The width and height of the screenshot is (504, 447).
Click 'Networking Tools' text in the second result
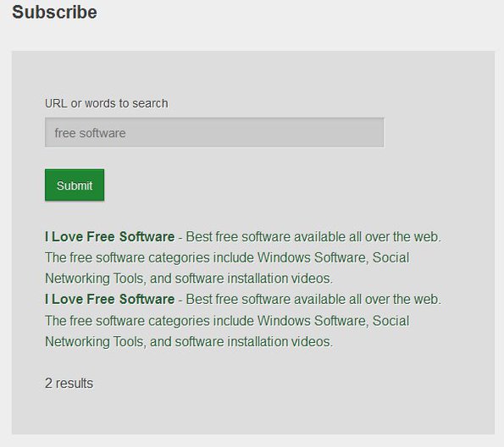click(93, 341)
